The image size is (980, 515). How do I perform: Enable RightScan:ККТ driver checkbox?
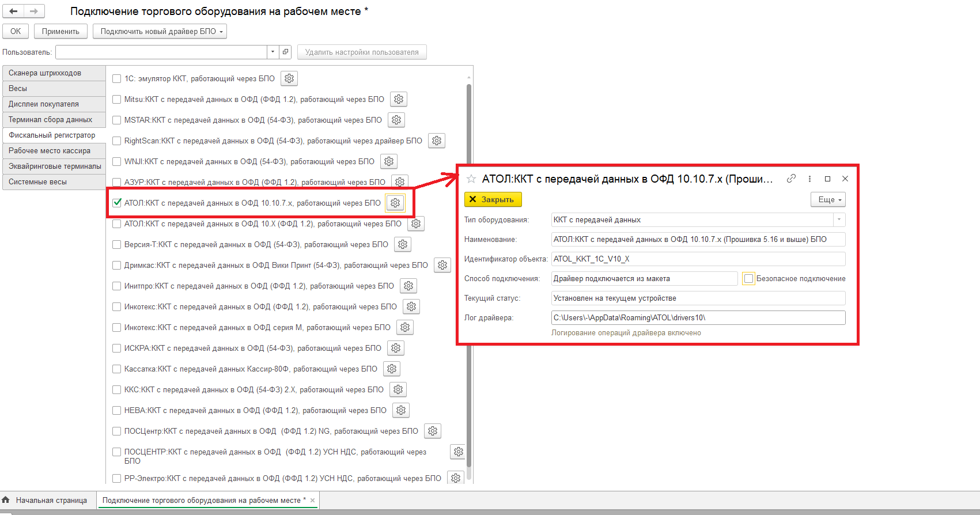tap(117, 141)
